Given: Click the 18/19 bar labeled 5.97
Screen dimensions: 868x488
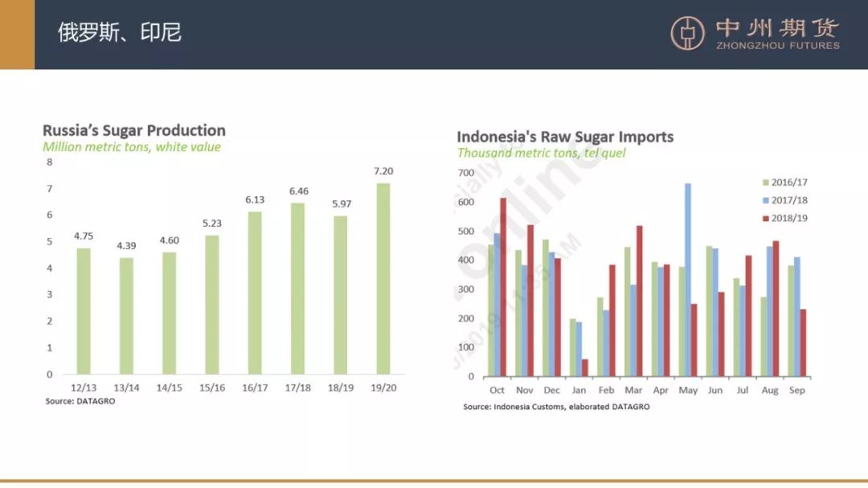Looking at the screenshot, I should pyautogui.click(x=341, y=295).
